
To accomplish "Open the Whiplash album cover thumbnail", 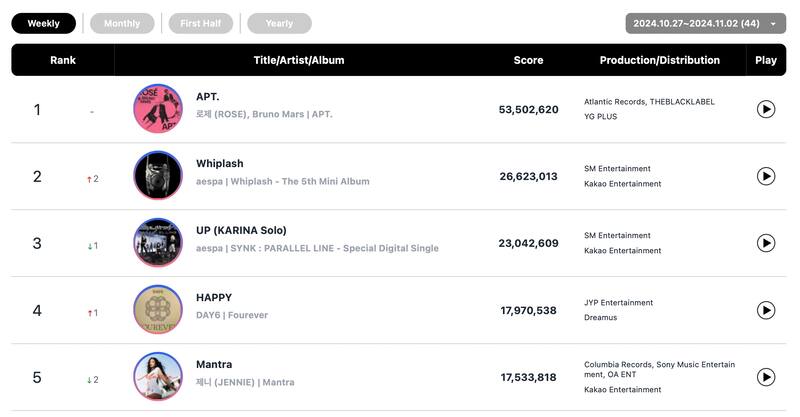I will point(158,176).
